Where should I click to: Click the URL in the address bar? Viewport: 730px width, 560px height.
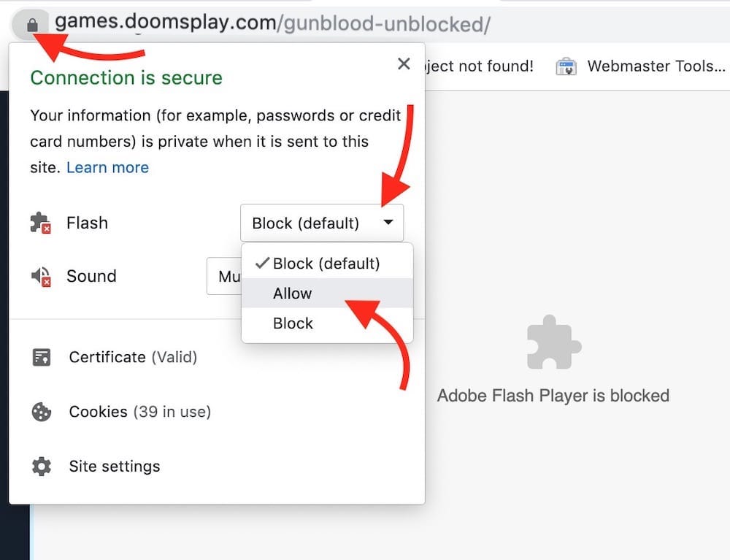click(x=273, y=23)
